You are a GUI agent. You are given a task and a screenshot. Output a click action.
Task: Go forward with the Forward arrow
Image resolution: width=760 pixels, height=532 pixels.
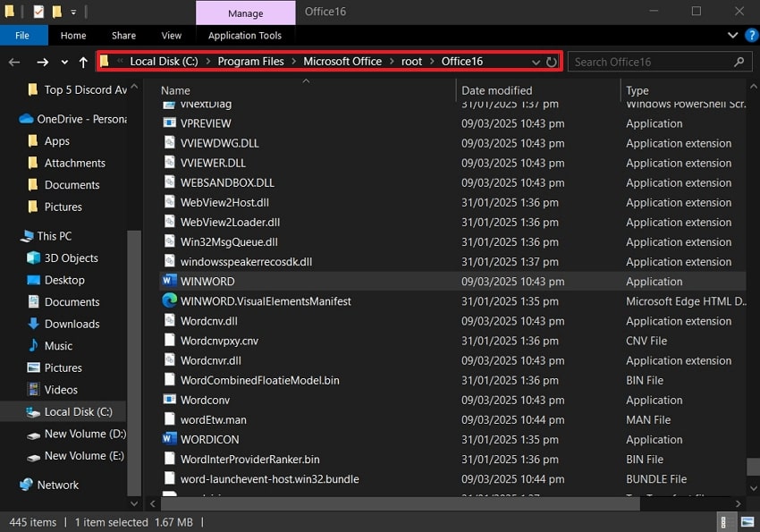coord(43,62)
